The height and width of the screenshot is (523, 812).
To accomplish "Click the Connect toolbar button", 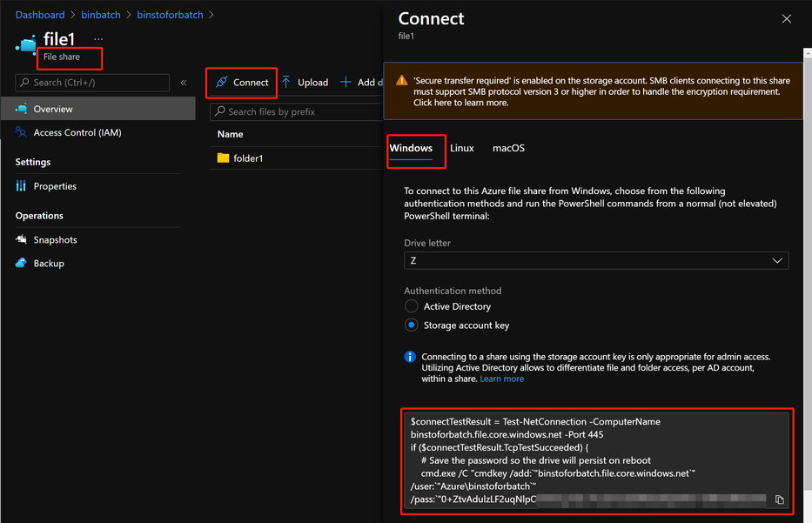I will pyautogui.click(x=242, y=83).
